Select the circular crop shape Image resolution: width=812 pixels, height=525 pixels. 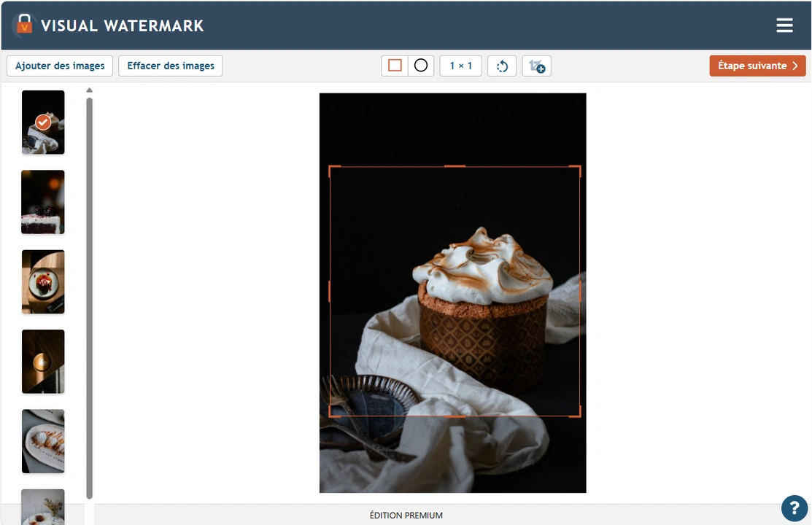click(421, 66)
